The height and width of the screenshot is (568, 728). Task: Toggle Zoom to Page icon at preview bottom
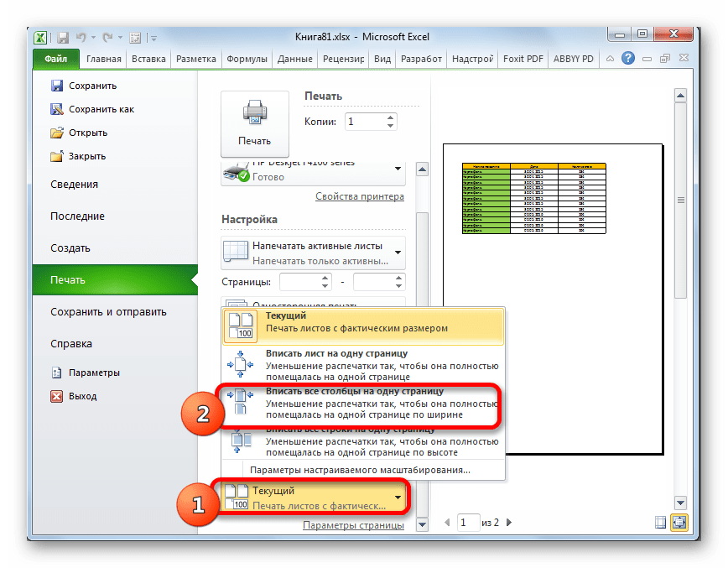pyautogui.click(x=679, y=523)
